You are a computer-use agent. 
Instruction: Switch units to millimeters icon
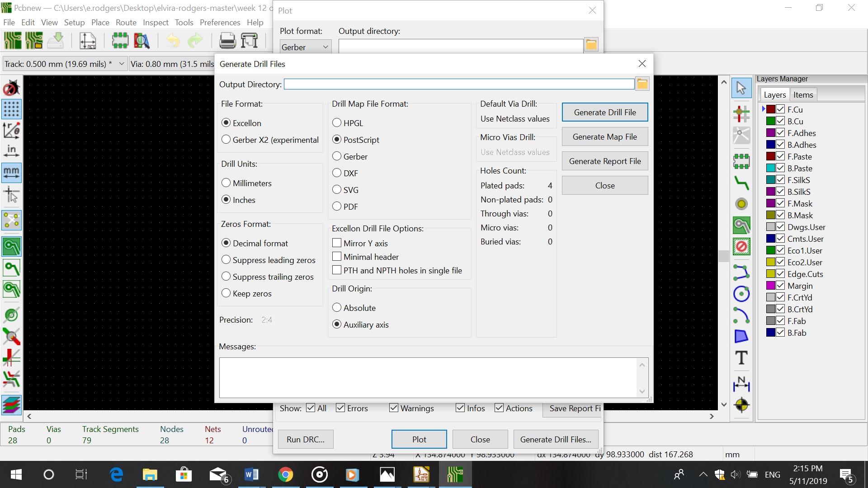tap(11, 173)
